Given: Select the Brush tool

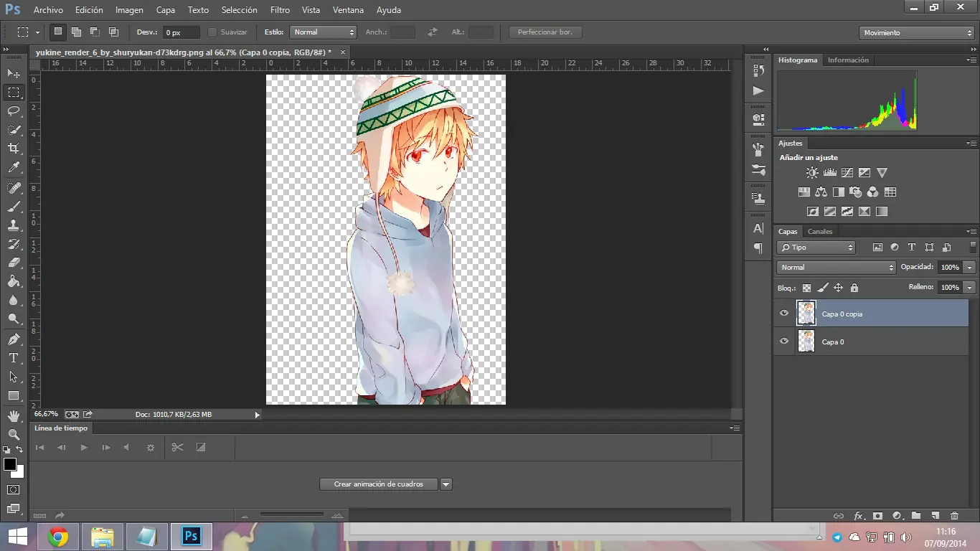Looking at the screenshot, I should click(14, 207).
